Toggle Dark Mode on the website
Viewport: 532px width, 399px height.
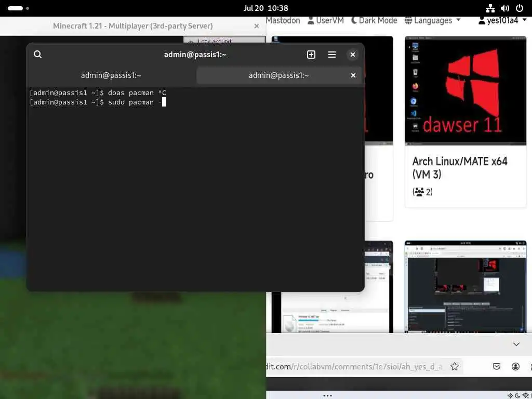point(374,20)
